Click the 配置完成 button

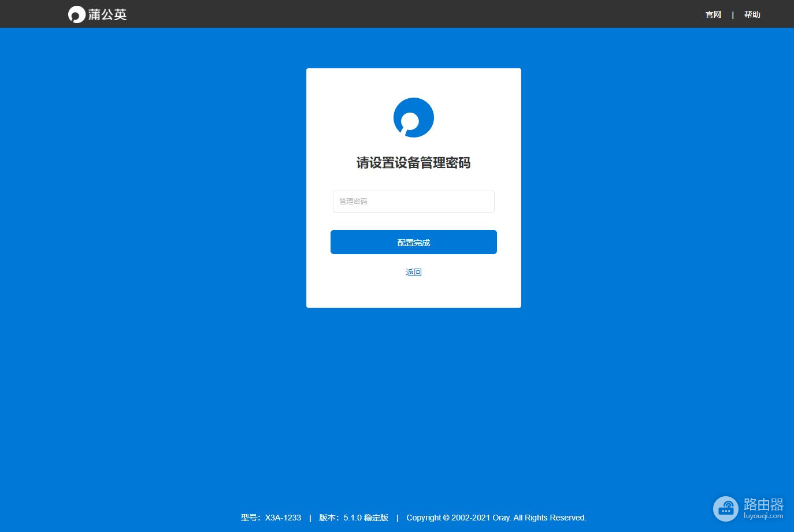tap(414, 242)
